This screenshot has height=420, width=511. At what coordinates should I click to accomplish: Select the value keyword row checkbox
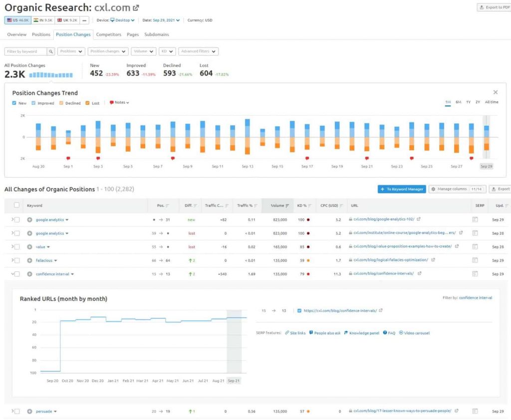[x=17, y=247]
